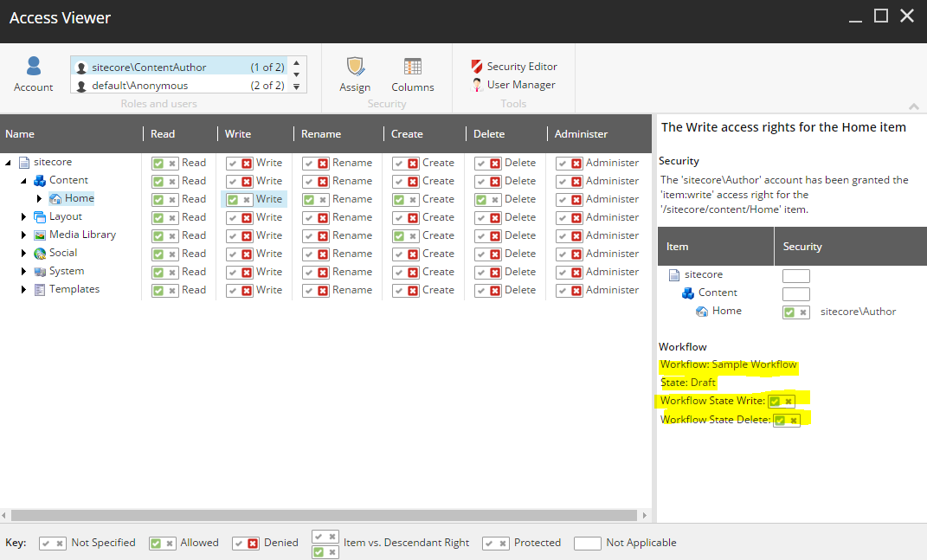927x560 pixels.
Task: Open the Columns chooser icon
Action: [413, 67]
